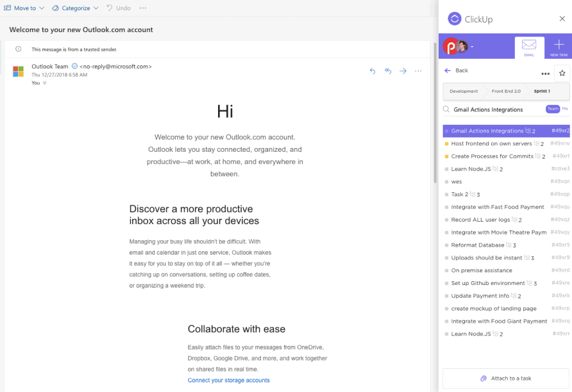Image resolution: width=572 pixels, height=392 pixels.
Task: Switch task filter to Me
Action: coord(565,109)
